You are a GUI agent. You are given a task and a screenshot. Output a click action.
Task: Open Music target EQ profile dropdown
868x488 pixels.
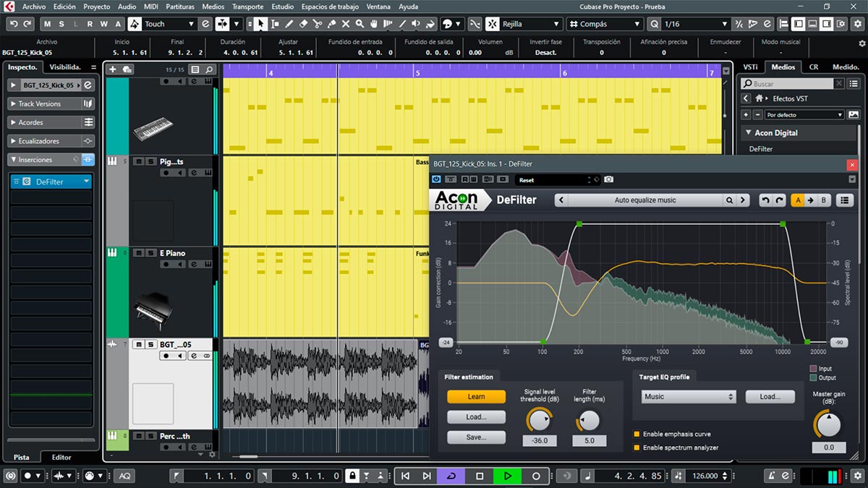point(689,396)
